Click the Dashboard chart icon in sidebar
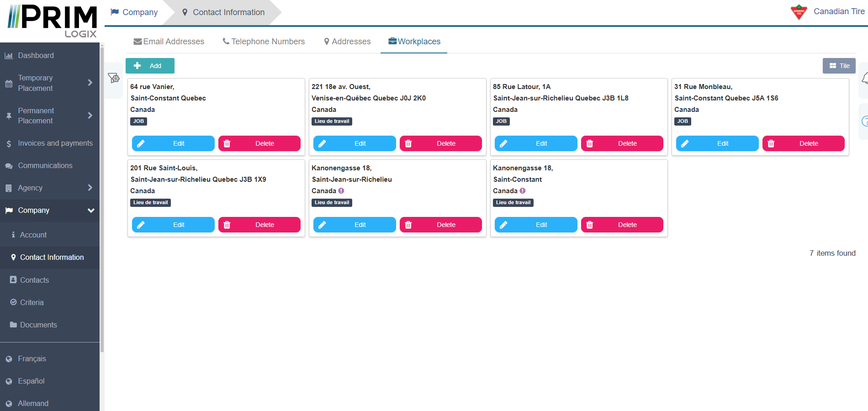Screen dimensions: 868x411 tap(9, 56)
